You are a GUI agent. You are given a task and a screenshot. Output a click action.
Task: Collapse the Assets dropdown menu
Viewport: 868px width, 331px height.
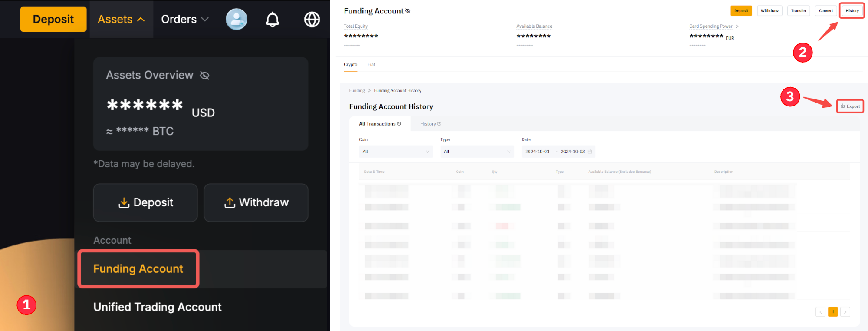click(121, 20)
